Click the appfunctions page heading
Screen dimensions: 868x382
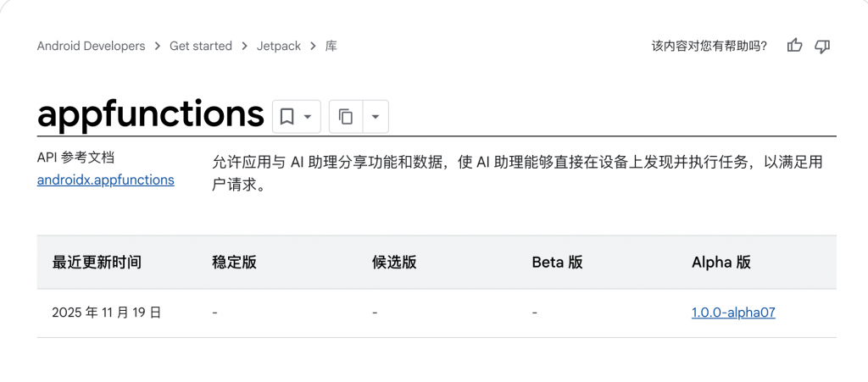click(x=151, y=113)
